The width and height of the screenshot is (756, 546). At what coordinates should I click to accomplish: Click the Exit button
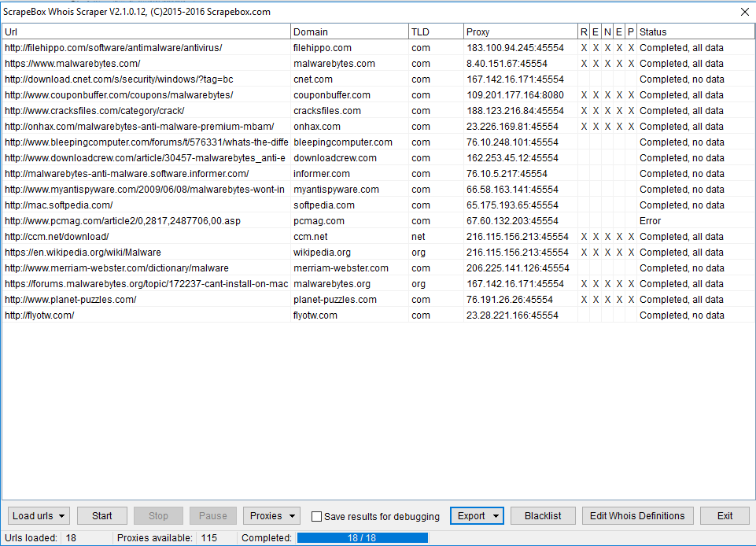point(725,515)
